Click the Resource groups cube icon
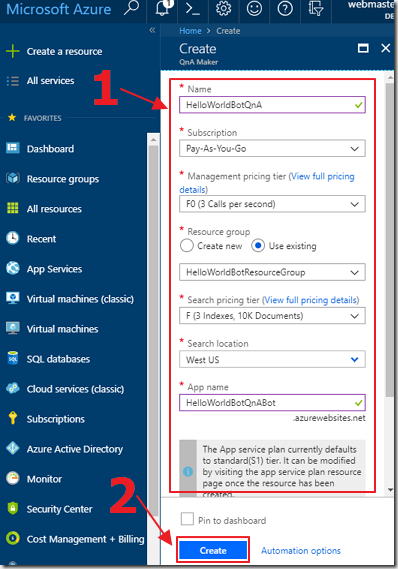This screenshot has height=569, width=398. 13,178
